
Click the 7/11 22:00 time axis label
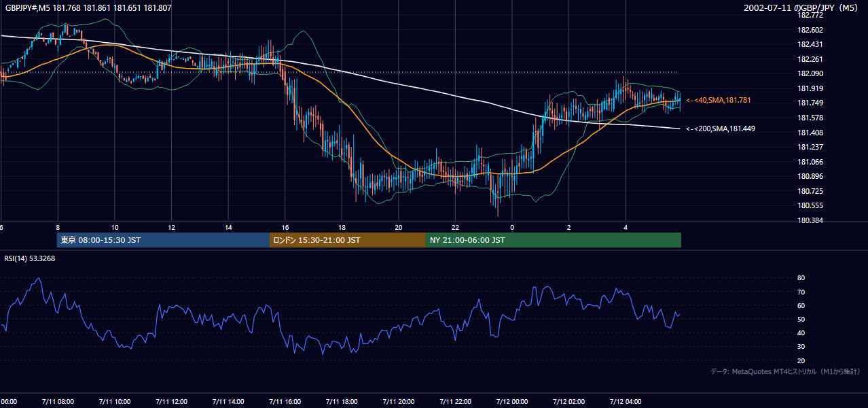[x=455, y=401]
